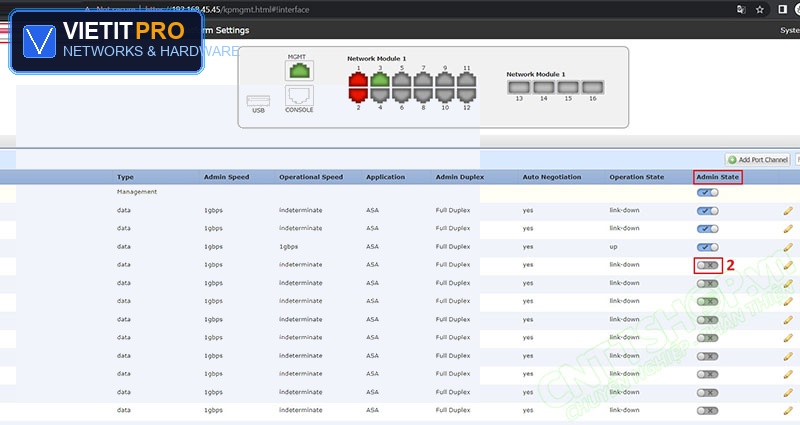Image resolution: width=800 pixels, height=425 pixels.
Task: Click the gray port 11 icon
Action: click(x=466, y=80)
